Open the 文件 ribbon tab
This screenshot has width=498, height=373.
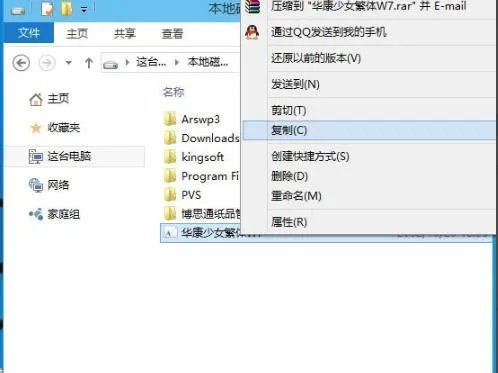point(28,32)
